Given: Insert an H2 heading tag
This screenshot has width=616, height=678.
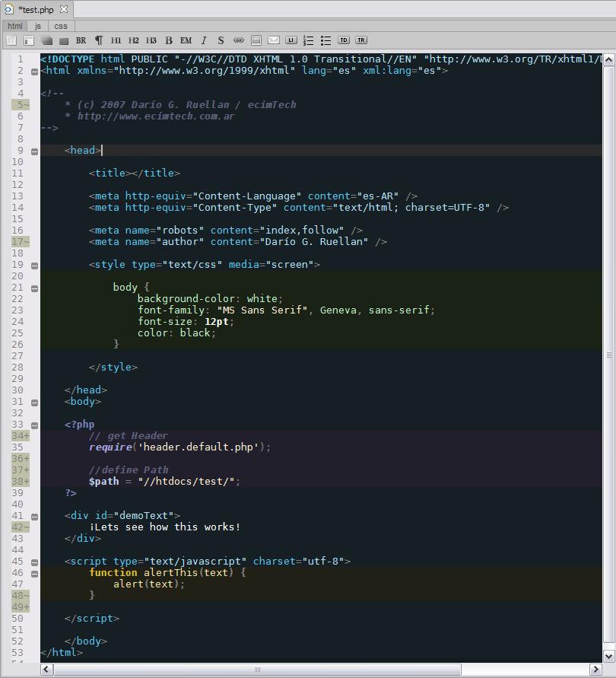Looking at the screenshot, I should pyautogui.click(x=134, y=40).
